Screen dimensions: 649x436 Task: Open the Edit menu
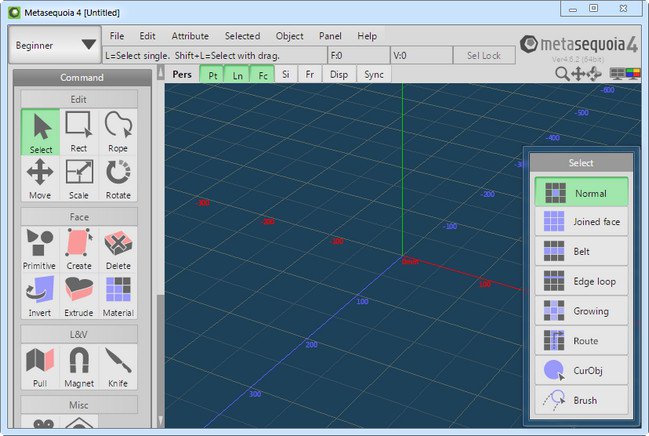(x=147, y=36)
